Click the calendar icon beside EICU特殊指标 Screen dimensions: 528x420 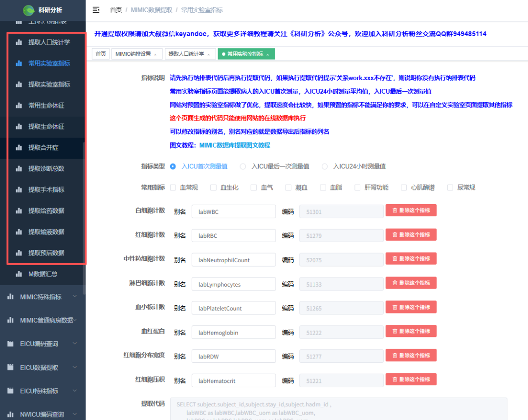(x=10, y=391)
